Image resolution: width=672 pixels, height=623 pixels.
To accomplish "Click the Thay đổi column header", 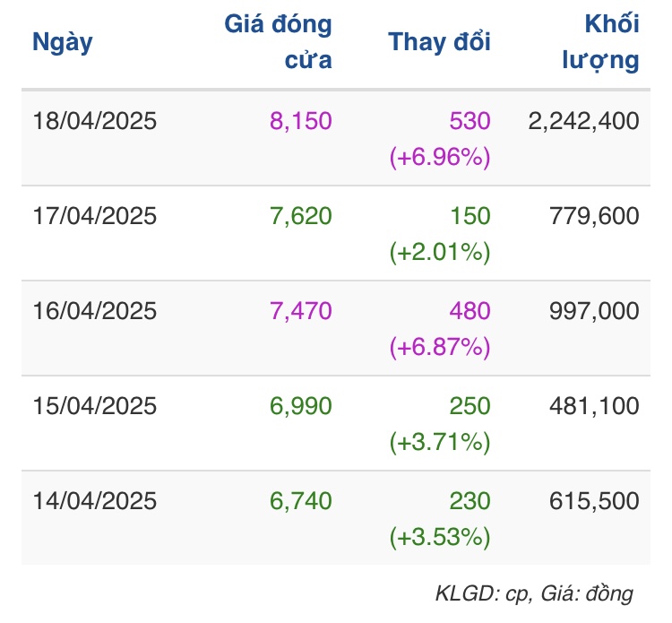I will (x=439, y=42).
